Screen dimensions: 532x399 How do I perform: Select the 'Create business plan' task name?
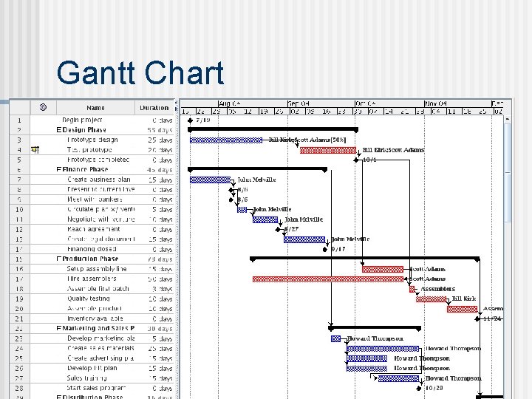[99, 179]
